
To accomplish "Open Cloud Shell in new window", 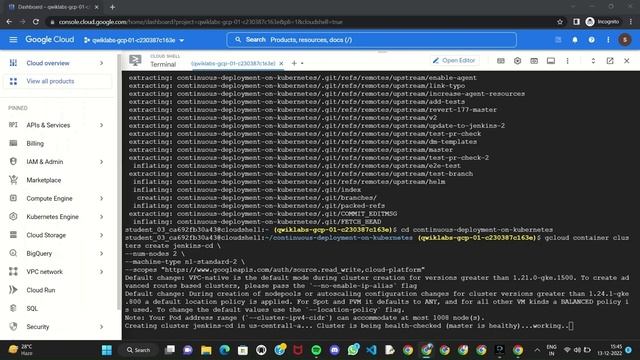I will (610, 61).
